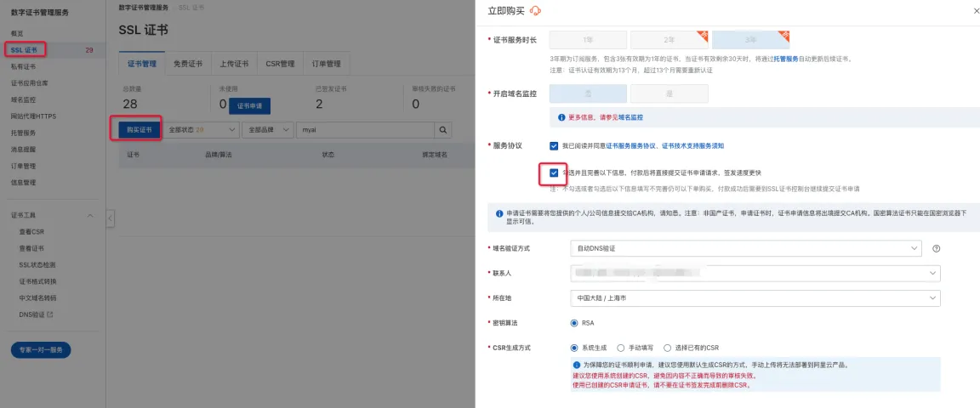This screenshot has height=408, width=980.
Task: Select the 手动填写 CSR radio option
Action: click(x=621, y=348)
